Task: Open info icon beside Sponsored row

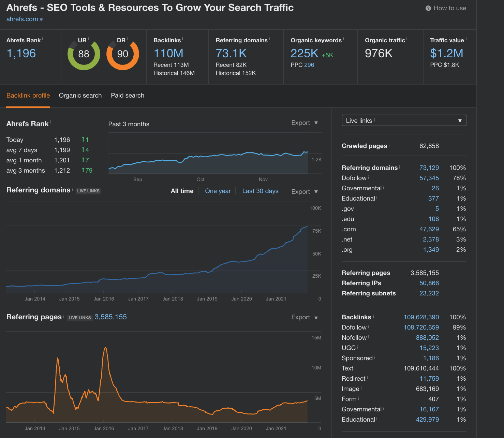Action: pos(375,357)
